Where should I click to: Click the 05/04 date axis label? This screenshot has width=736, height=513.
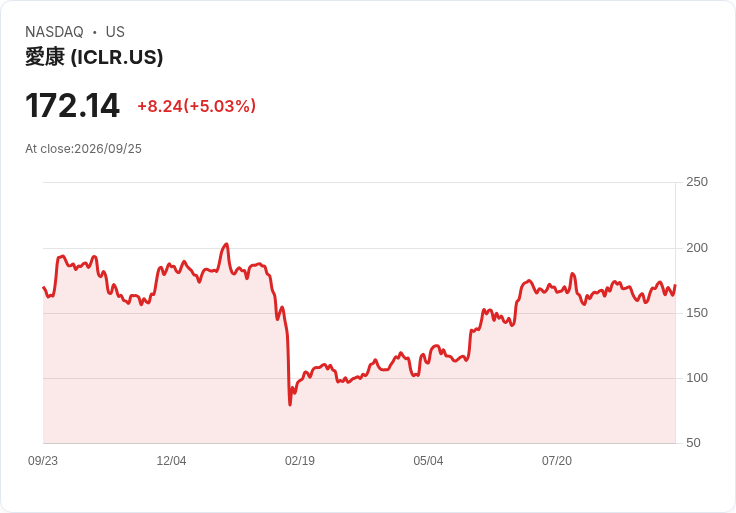(428, 461)
